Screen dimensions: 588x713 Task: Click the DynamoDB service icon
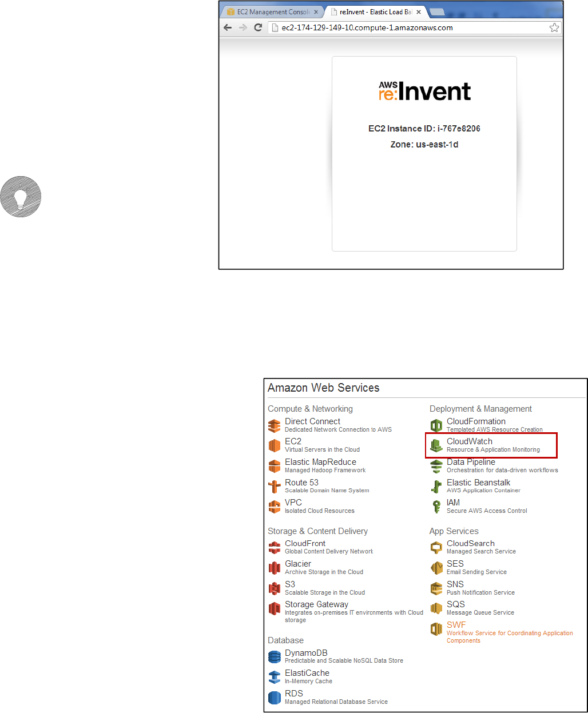click(x=275, y=657)
